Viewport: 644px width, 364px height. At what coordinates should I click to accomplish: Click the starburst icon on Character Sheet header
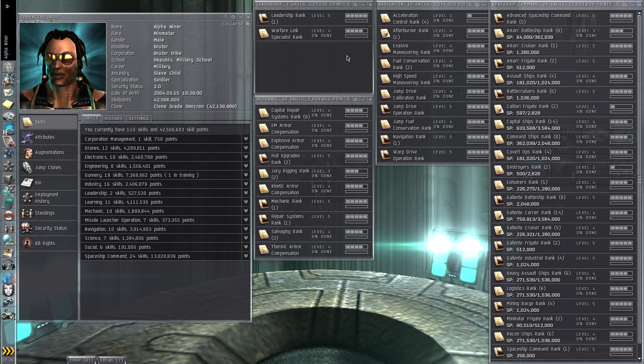click(225, 17)
